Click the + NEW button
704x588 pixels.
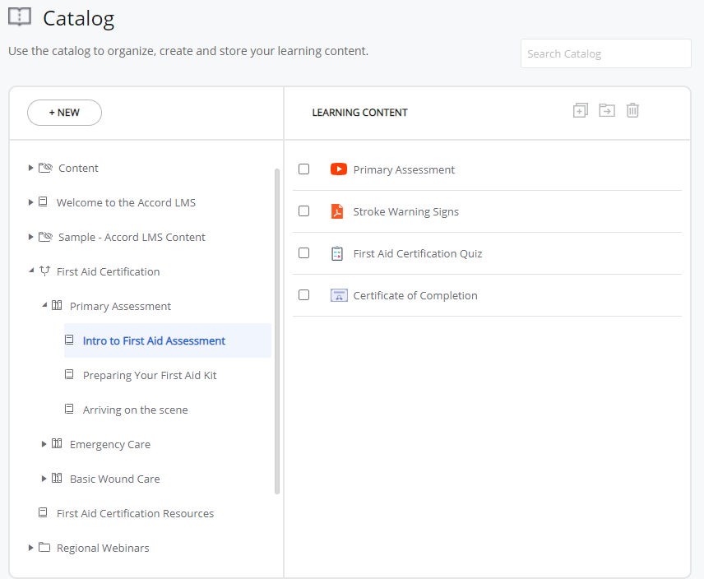[x=64, y=113]
